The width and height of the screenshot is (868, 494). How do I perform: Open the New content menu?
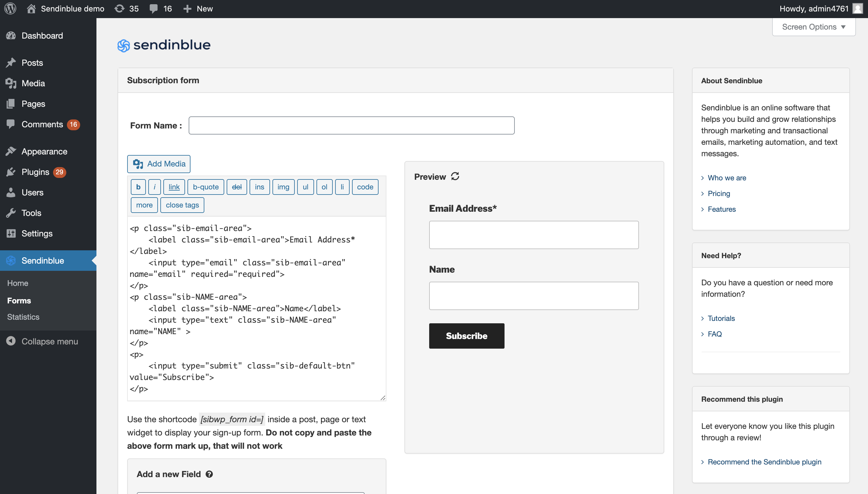tap(198, 8)
